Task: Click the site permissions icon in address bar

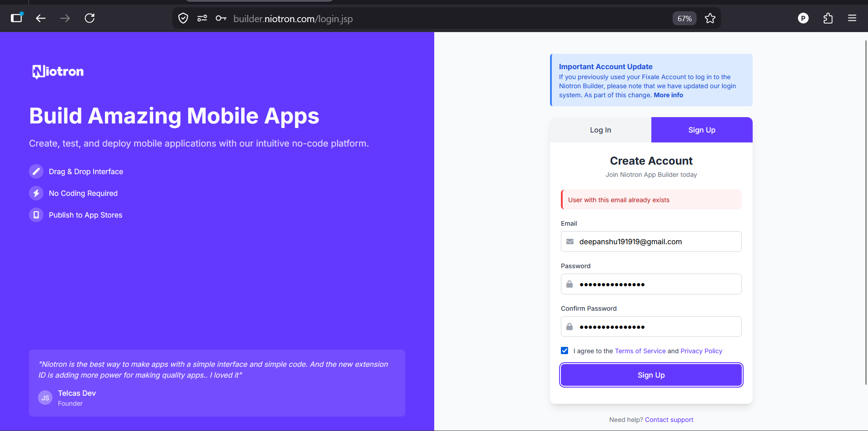Action: 202,18
